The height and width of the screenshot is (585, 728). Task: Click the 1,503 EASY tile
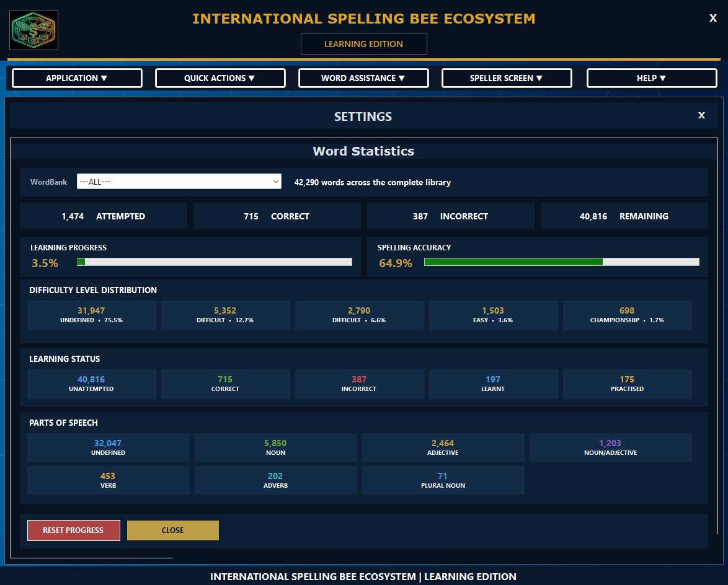(493, 315)
